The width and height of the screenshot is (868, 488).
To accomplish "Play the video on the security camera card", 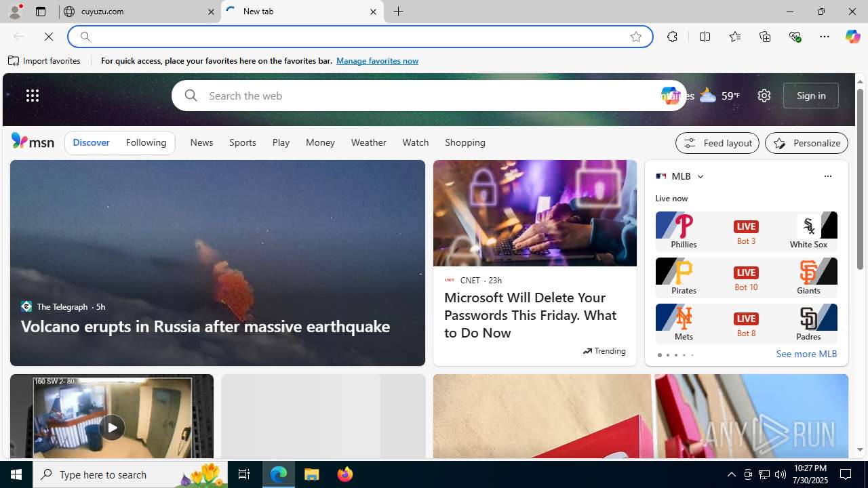I will pyautogui.click(x=112, y=428).
